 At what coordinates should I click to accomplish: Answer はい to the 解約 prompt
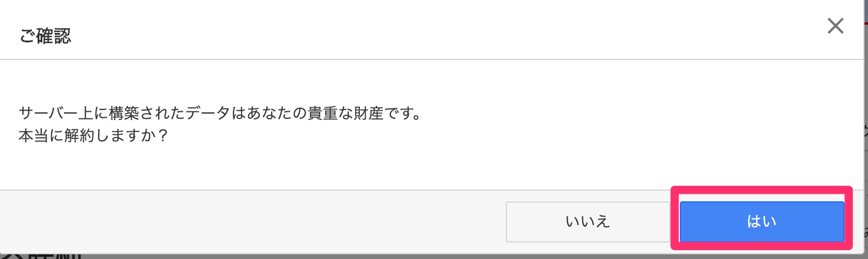[x=762, y=222]
